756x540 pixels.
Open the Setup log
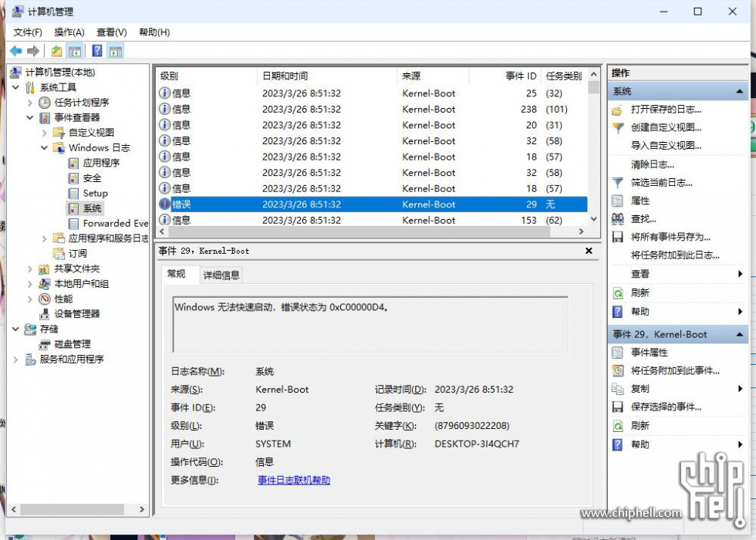95,193
